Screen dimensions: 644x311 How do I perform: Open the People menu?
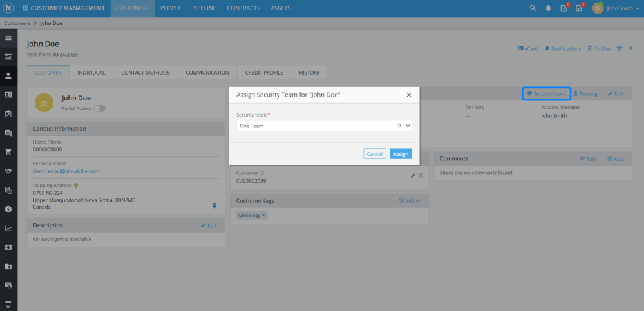point(171,8)
